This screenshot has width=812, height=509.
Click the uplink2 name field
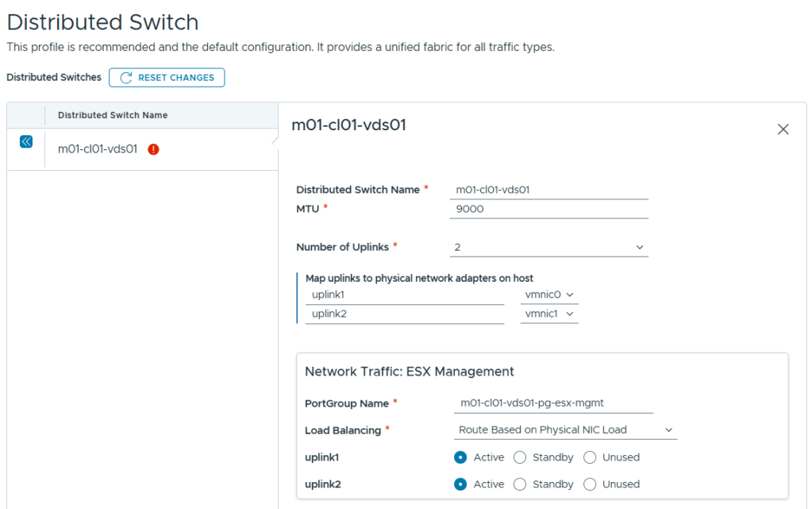click(405, 314)
